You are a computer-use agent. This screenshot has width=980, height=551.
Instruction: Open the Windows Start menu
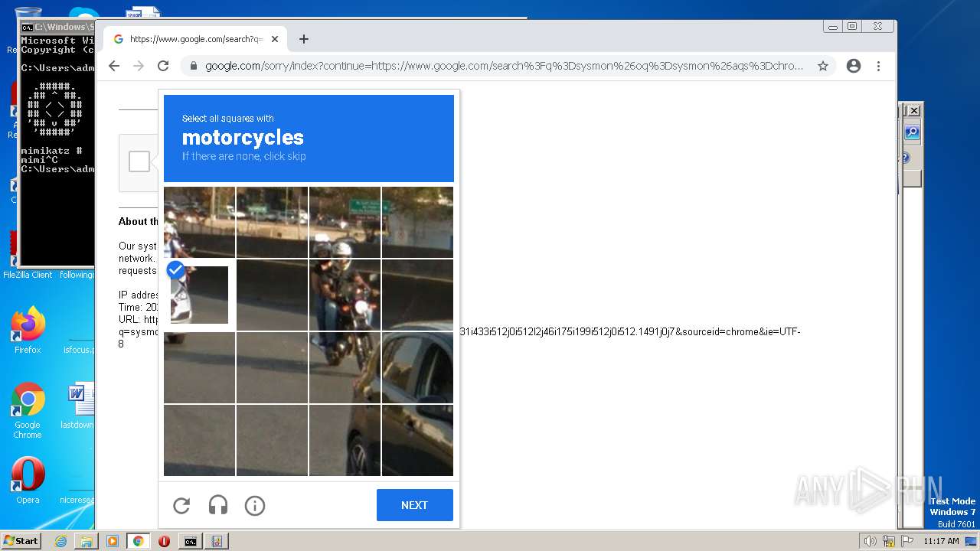click(x=21, y=541)
